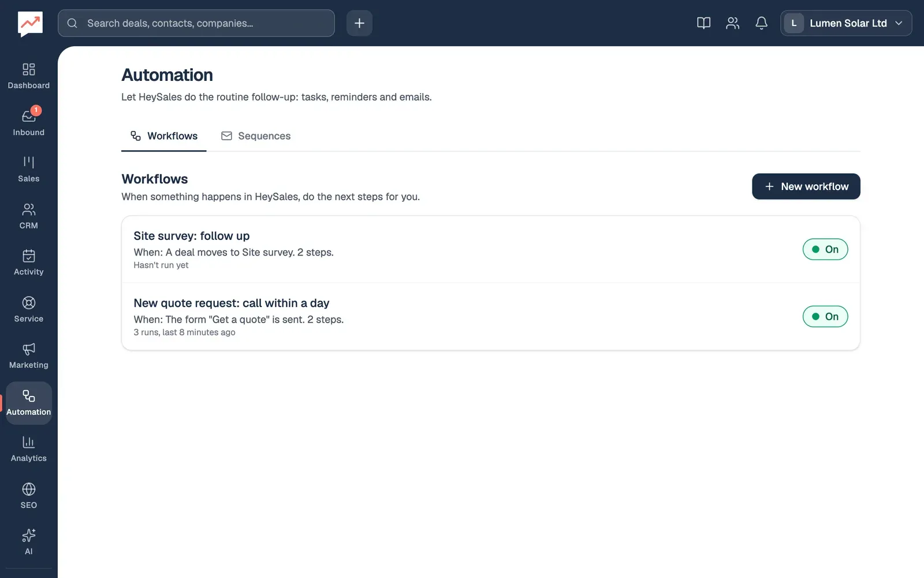This screenshot has height=578, width=924.
Task: Open the Service lifebuoy section
Action: 29,309
